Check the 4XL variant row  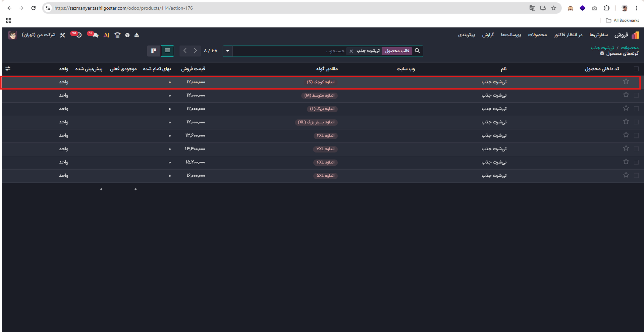coord(636,162)
